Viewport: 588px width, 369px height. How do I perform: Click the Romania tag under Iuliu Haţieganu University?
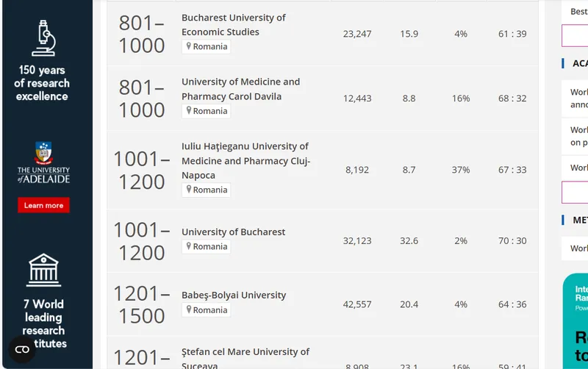click(207, 190)
